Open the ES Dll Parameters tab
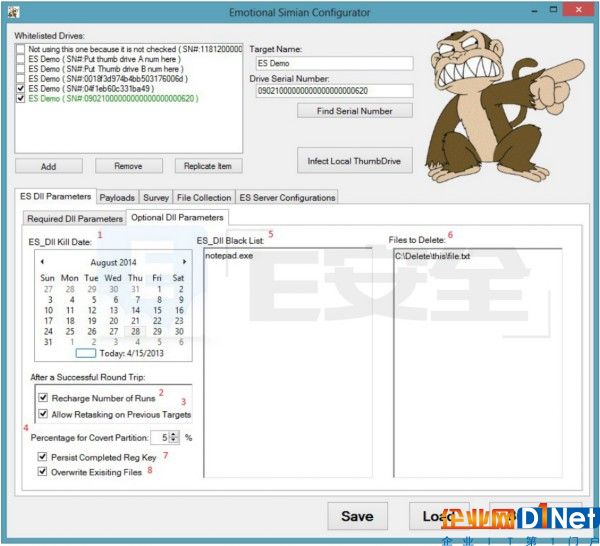Screen dimensions: 600x546 pyautogui.click(x=55, y=196)
